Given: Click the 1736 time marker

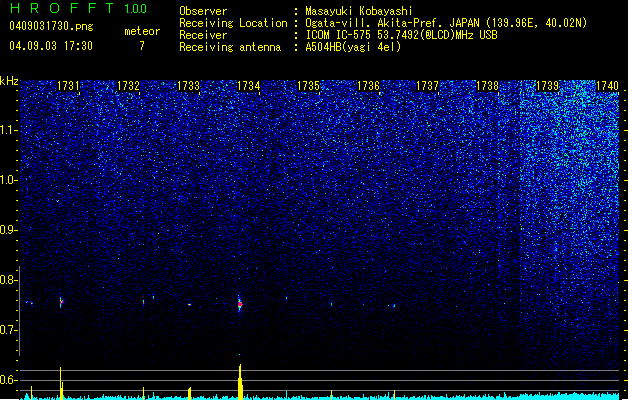Looking at the screenshot, I should click(x=368, y=86).
